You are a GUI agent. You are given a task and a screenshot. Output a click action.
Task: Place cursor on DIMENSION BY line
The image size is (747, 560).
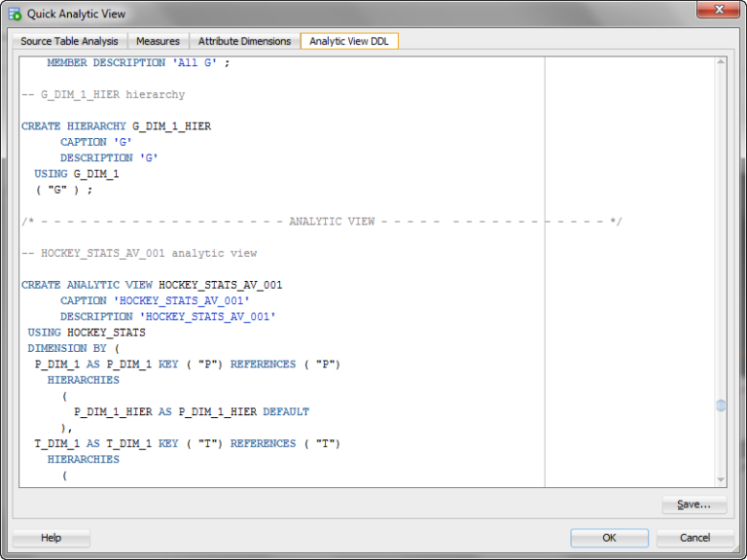tap(73, 348)
